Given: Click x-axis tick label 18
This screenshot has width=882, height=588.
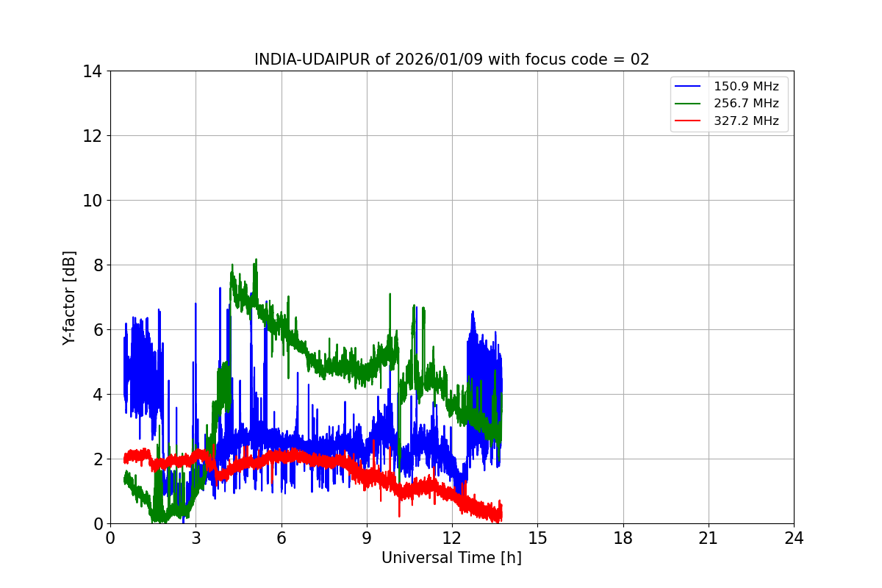Looking at the screenshot, I should pos(623,538).
